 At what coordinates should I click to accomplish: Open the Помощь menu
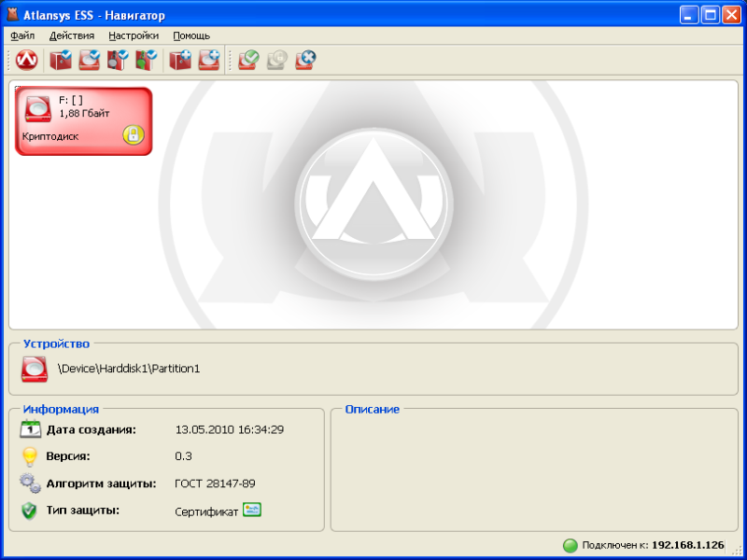click(x=191, y=35)
